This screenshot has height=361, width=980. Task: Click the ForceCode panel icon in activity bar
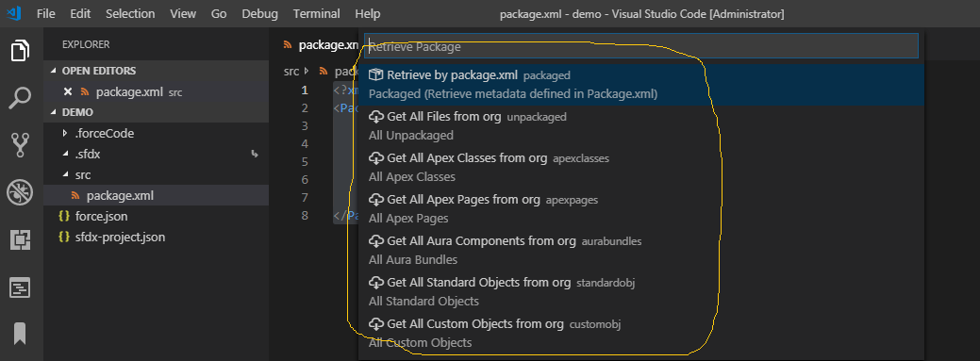(21, 288)
